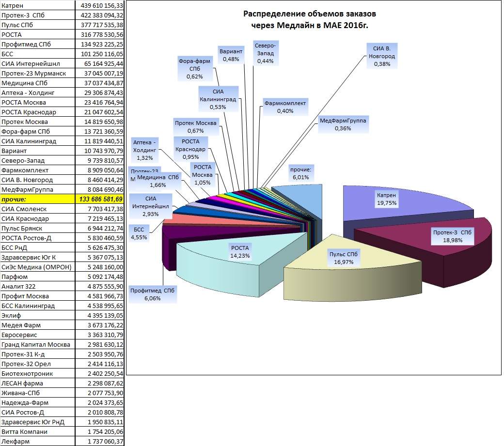Select the "Аналит 322" cell
The height and width of the screenshot is (446, 504).
pyautogui.click(x=38, y=286)
